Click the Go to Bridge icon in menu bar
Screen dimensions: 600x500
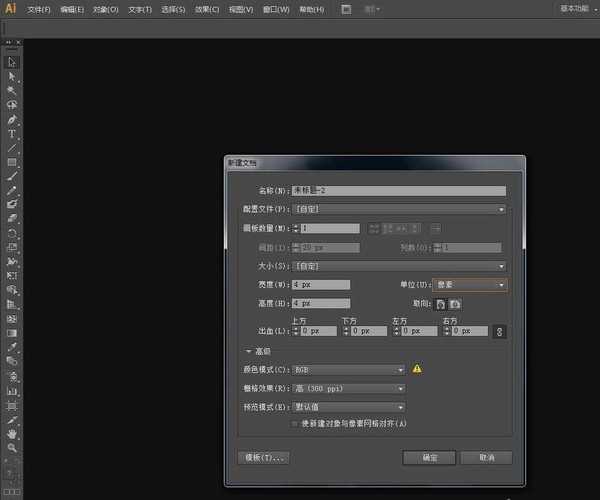tap(346, 10)
